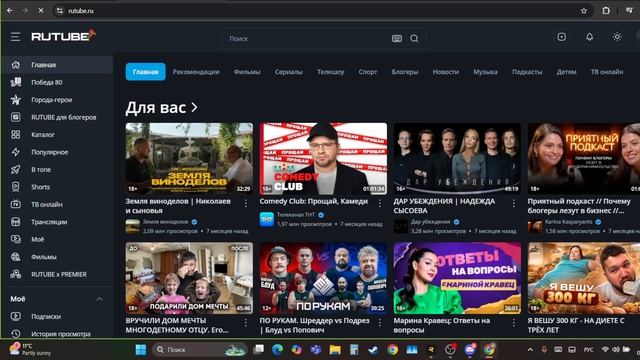Open options menu for ПО РУКАМ video
The width and height of the screenshot is (640, 360).
[x=380, y=322]
